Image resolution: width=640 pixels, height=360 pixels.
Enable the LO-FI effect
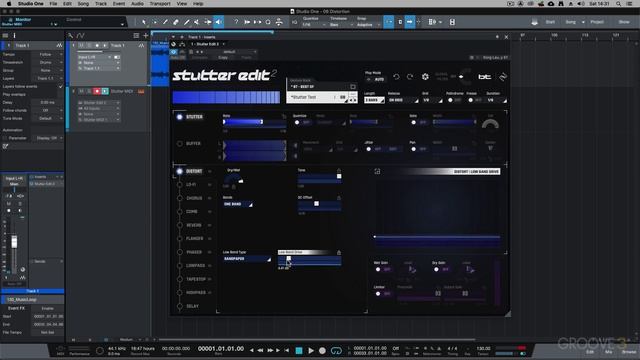pos(180,184)
